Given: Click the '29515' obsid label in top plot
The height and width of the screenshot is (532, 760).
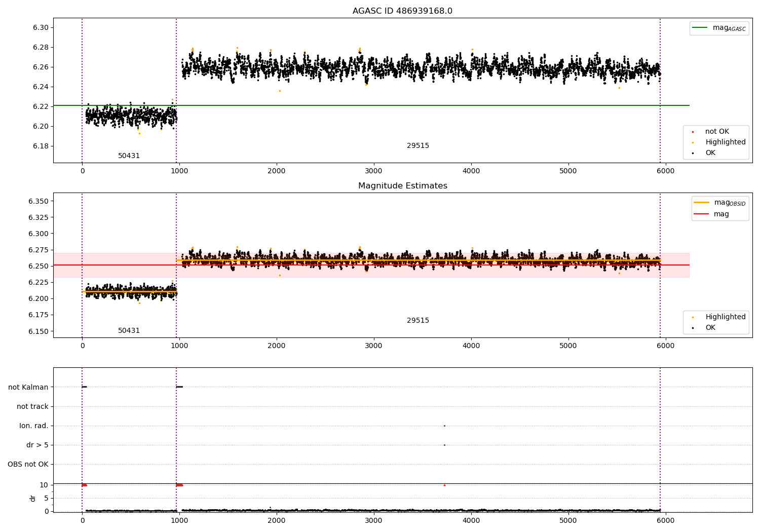Looking at the screenshot, I should 417,146.
